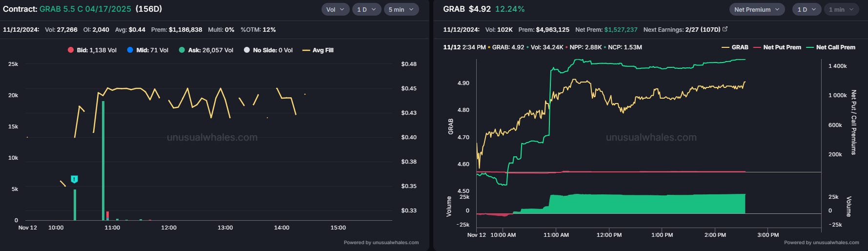Open the 5 min interval dropdown

click(401, 9)
